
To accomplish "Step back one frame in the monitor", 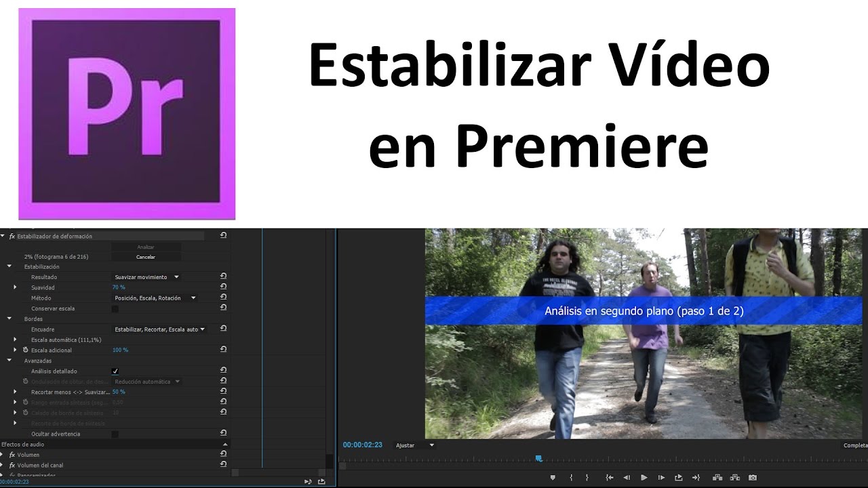I will 627,477.
